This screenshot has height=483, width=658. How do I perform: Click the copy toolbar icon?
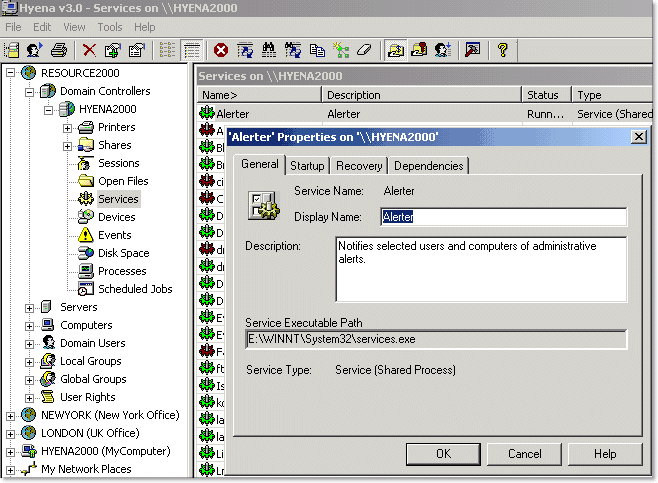pyautogui.click(x=317, y=50)
